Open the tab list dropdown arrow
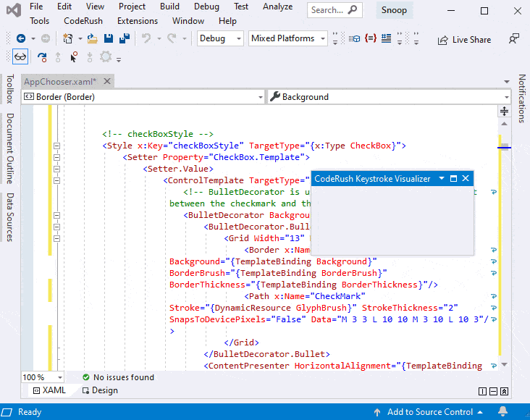The image size is (530, 420). pos(506,82)
